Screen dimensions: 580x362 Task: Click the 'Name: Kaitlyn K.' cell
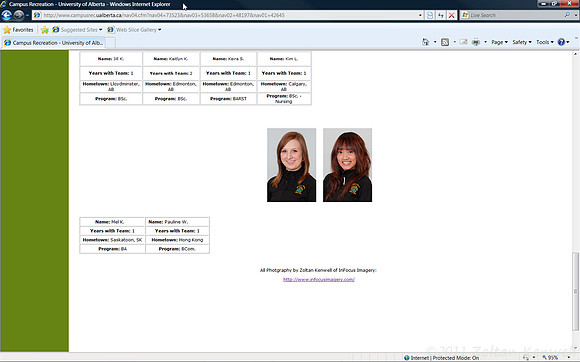tap(171, 59)
